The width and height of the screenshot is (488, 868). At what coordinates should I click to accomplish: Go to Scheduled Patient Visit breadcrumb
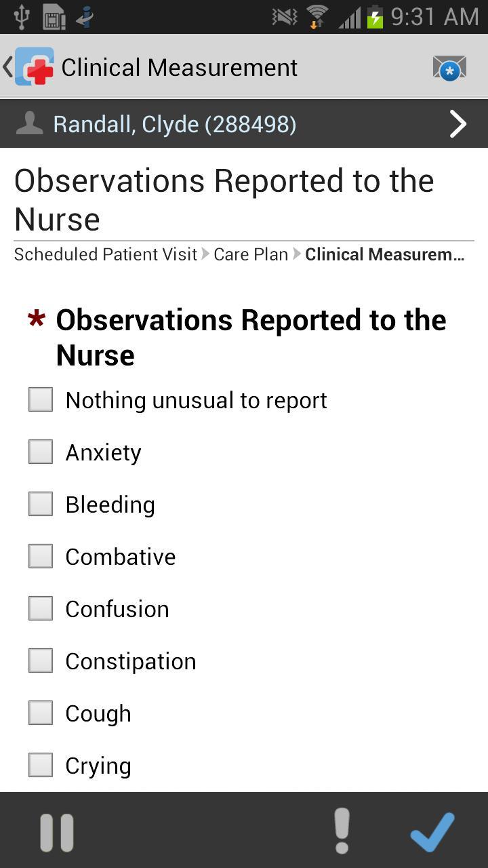point(106,254)
